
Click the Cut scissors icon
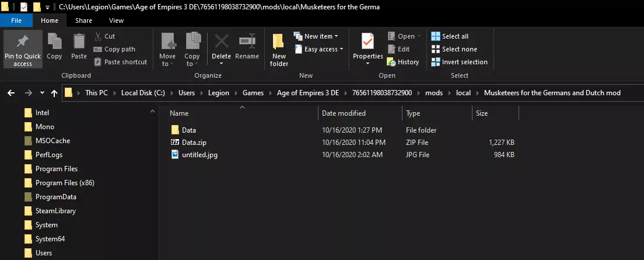pyautogui.click(x=98, y=36)
